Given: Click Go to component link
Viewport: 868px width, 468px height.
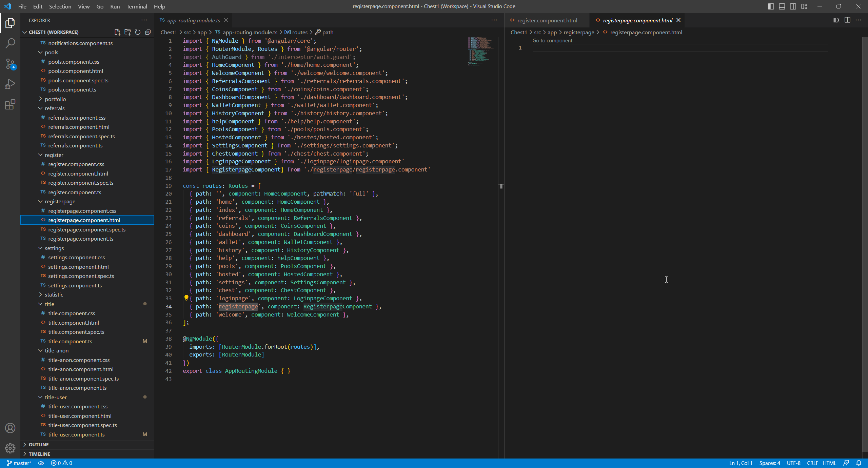Looking at the screenshot, I should pyautogui.click(x=552, y=40).
